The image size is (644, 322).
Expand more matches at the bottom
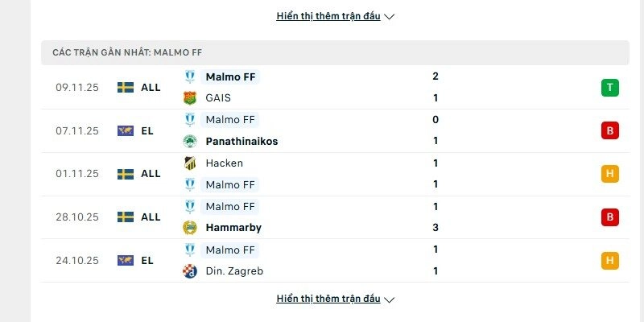tap(328, 299)
